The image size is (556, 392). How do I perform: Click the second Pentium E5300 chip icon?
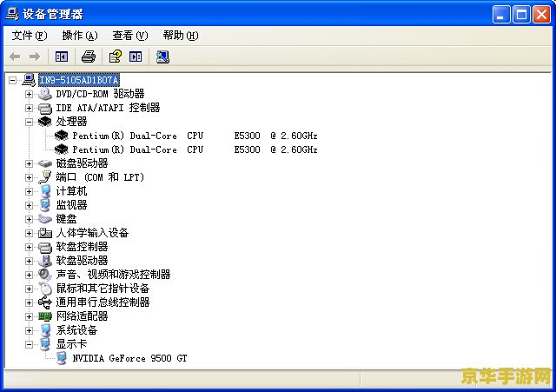62,149
